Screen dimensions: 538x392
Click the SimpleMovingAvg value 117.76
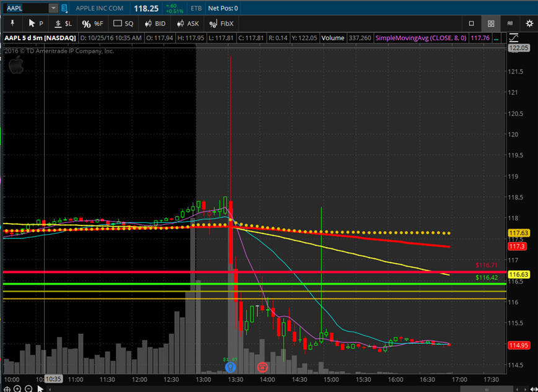pyautogui.click(x=480, y=38)
